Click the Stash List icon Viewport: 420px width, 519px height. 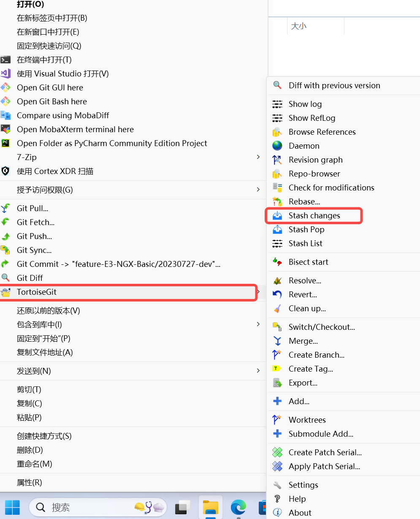pos(277,243)
